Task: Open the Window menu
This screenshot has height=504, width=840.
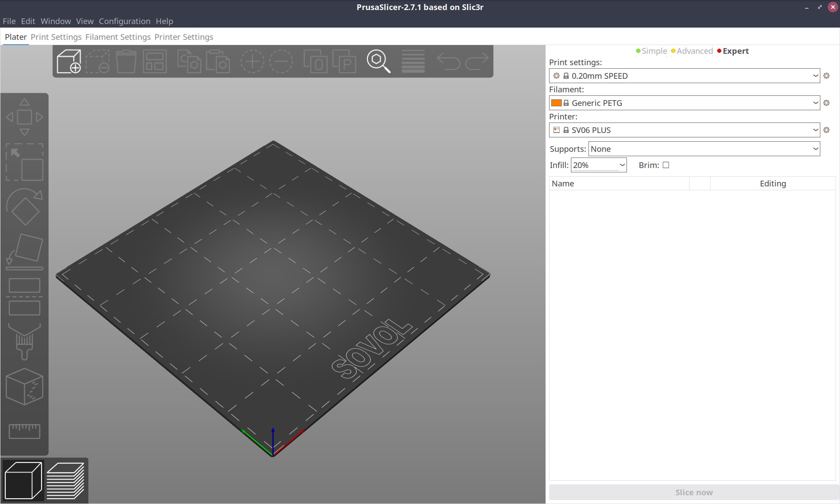Action: (56, 21)
